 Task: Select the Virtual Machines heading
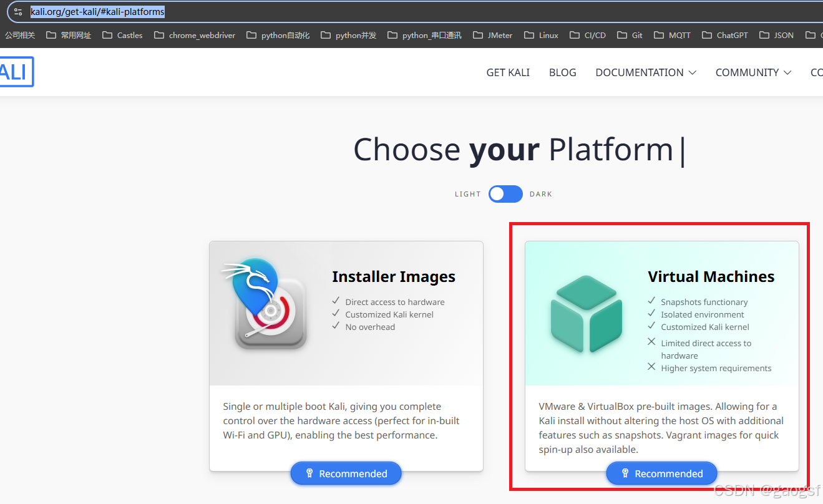tap(711, 276)
